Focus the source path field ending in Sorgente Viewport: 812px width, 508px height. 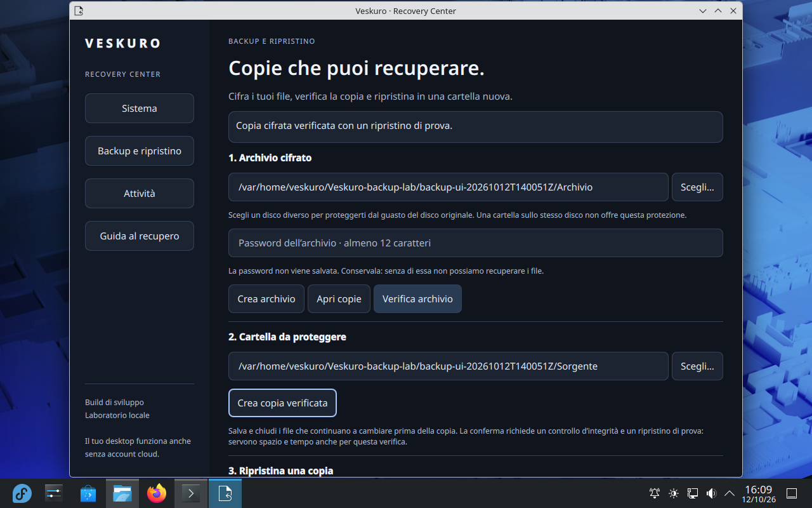(x=449, y=366)
